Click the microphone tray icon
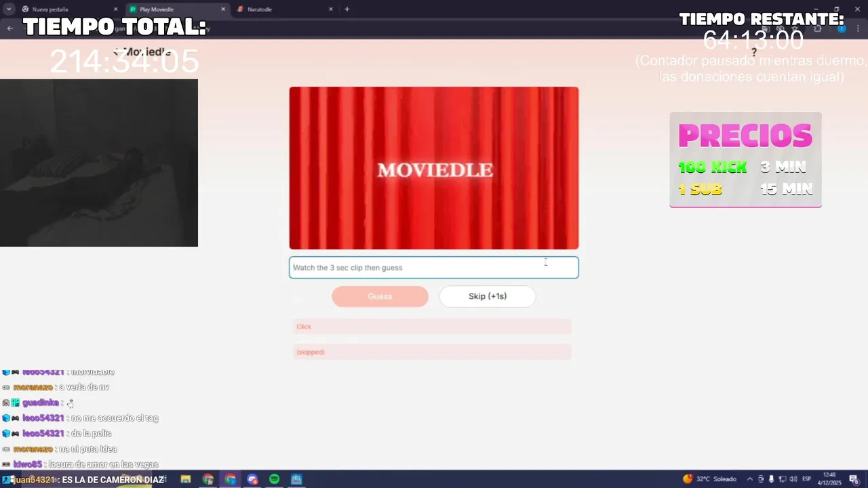868x488 pixels. point(771,479)
